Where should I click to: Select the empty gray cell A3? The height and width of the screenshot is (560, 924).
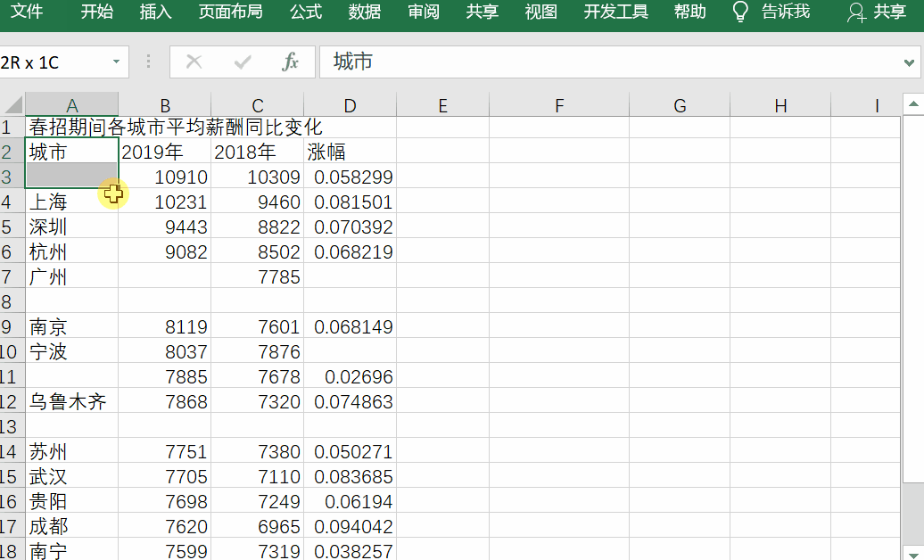[x=72, y=176]
